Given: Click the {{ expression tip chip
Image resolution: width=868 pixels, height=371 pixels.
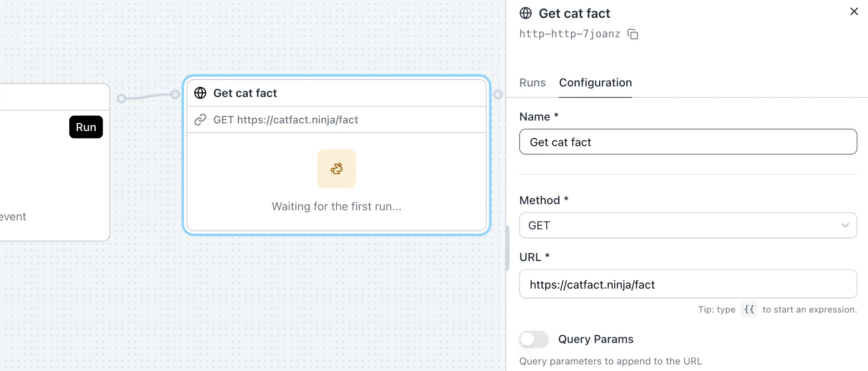Looking at the screenshot, I should click(749, 310).
